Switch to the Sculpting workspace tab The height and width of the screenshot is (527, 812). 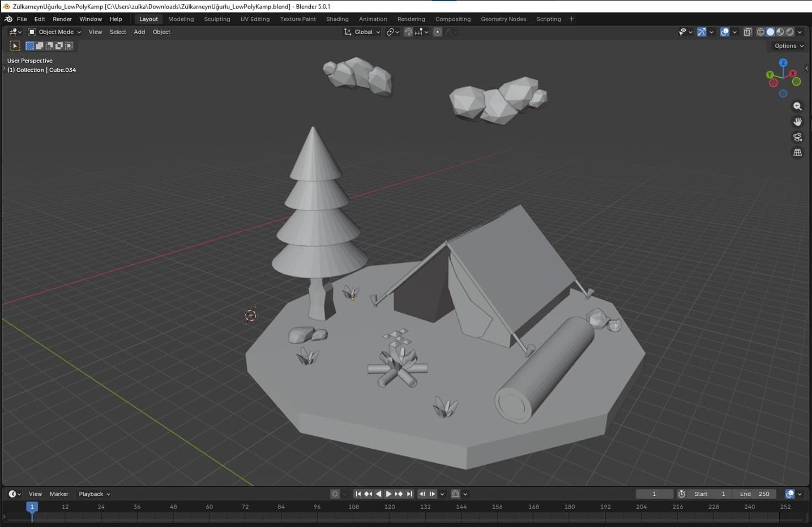pos(217,19)
